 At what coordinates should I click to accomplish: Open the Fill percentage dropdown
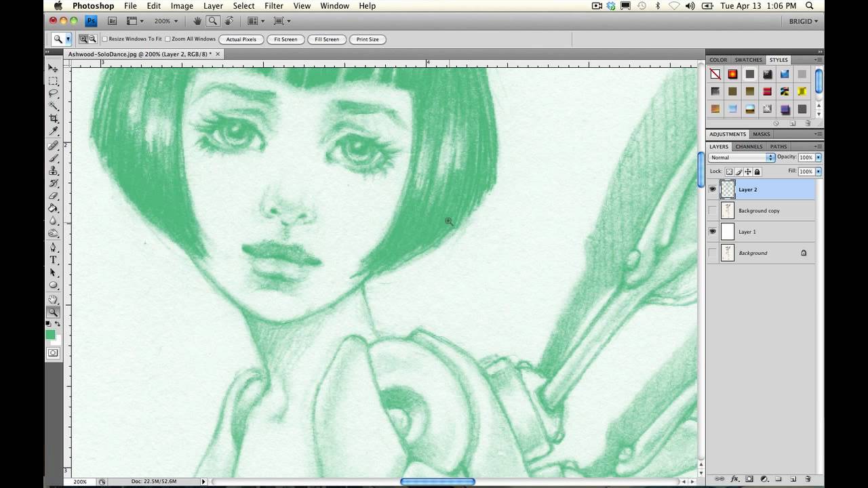817,171
